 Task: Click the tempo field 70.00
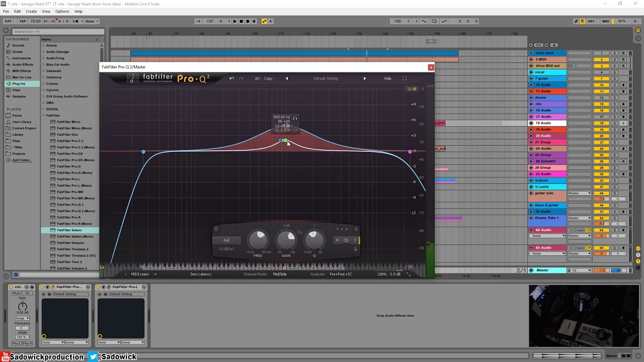(35, 21)
